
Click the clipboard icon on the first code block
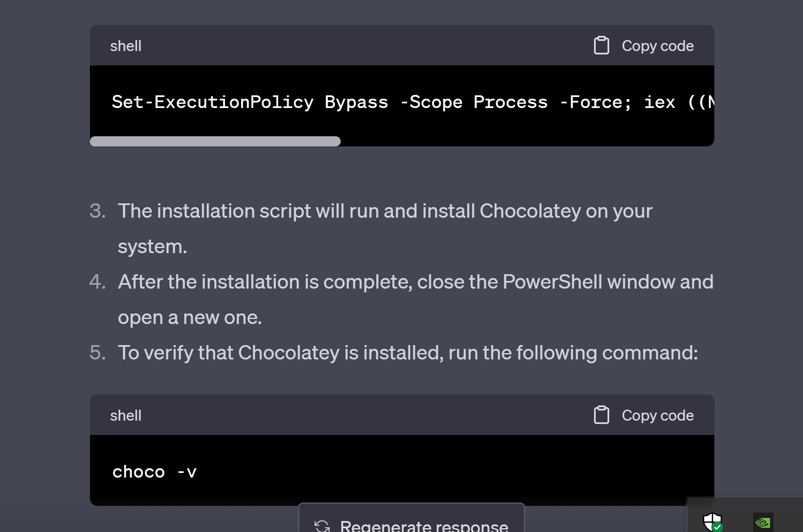[601, 45]
